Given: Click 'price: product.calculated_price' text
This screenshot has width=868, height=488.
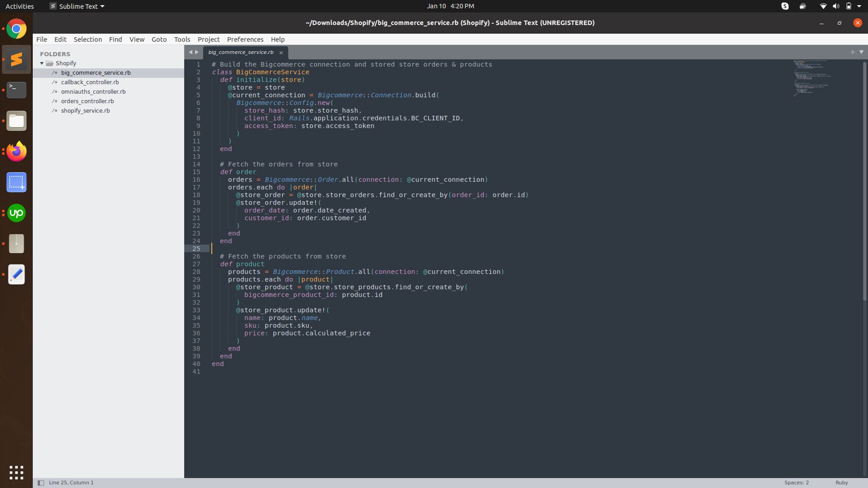Looking at the screenshot, I should tap(307, 333).
